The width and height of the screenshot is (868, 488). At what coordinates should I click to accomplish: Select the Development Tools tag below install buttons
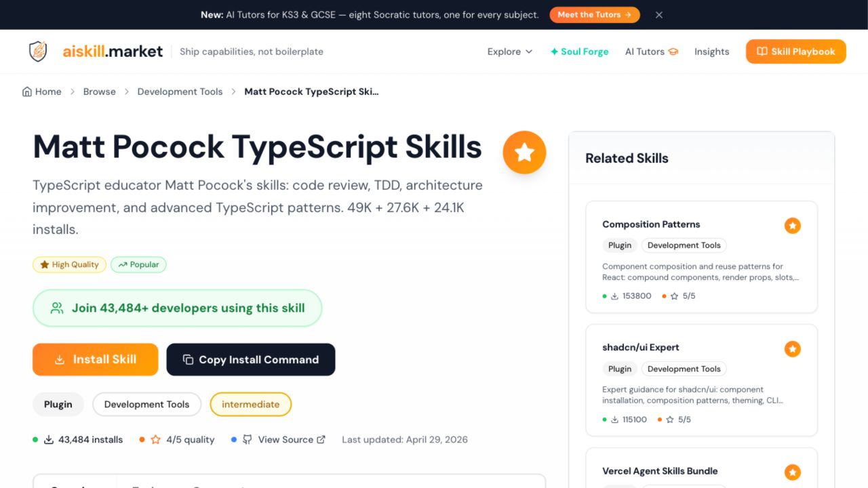tap(146, 404)
